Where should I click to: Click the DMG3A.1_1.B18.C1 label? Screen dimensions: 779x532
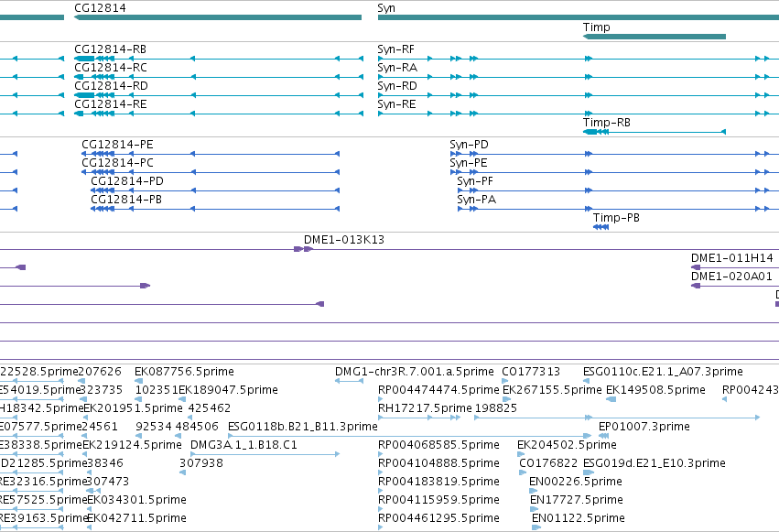[243, 445]
